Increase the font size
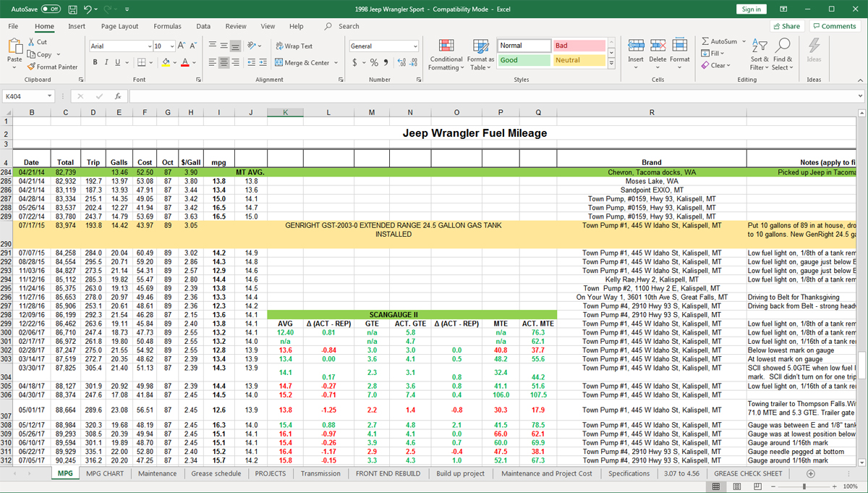 182,46
